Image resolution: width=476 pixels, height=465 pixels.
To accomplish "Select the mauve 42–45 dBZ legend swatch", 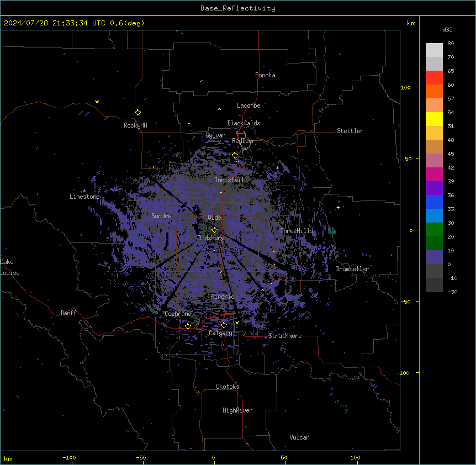I will pyautogui.click(x=434, y=161).
